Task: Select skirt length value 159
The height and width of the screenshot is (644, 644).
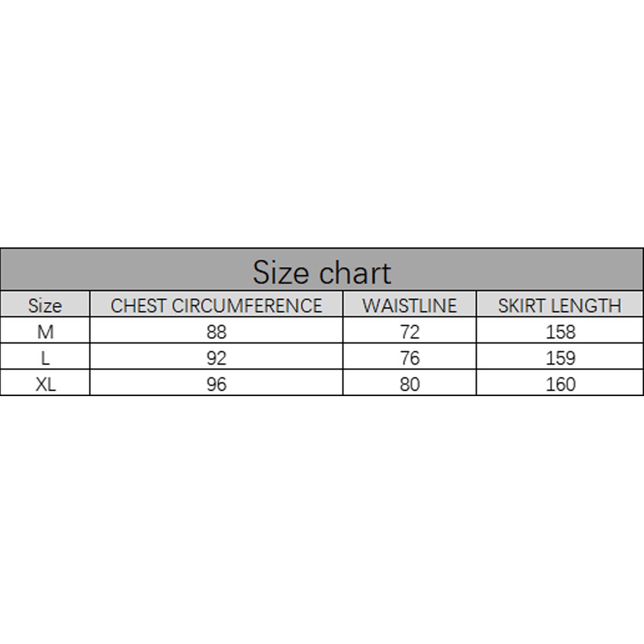Action: point(560,358)
